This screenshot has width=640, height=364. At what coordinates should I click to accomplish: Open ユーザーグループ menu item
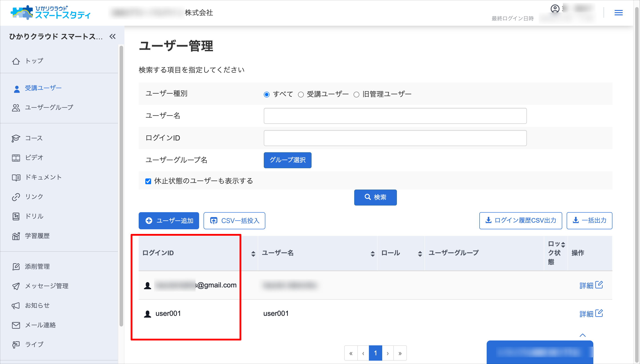click(49, 107)
